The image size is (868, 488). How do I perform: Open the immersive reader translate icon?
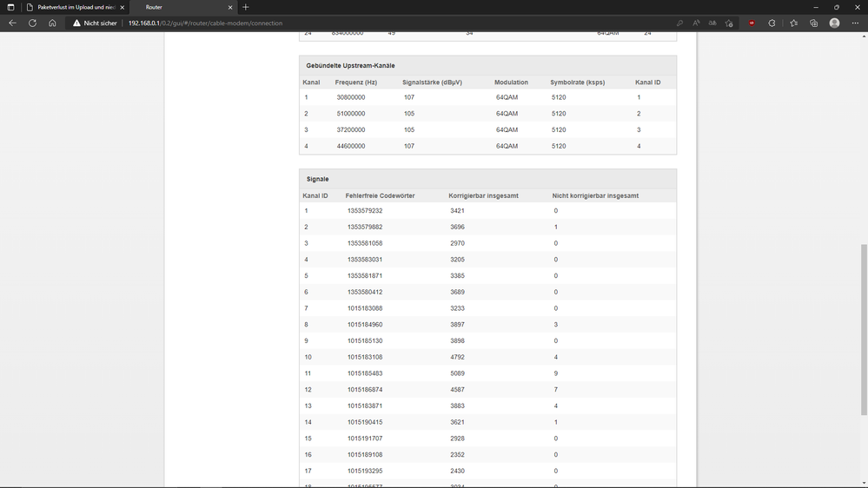(712, 23)
